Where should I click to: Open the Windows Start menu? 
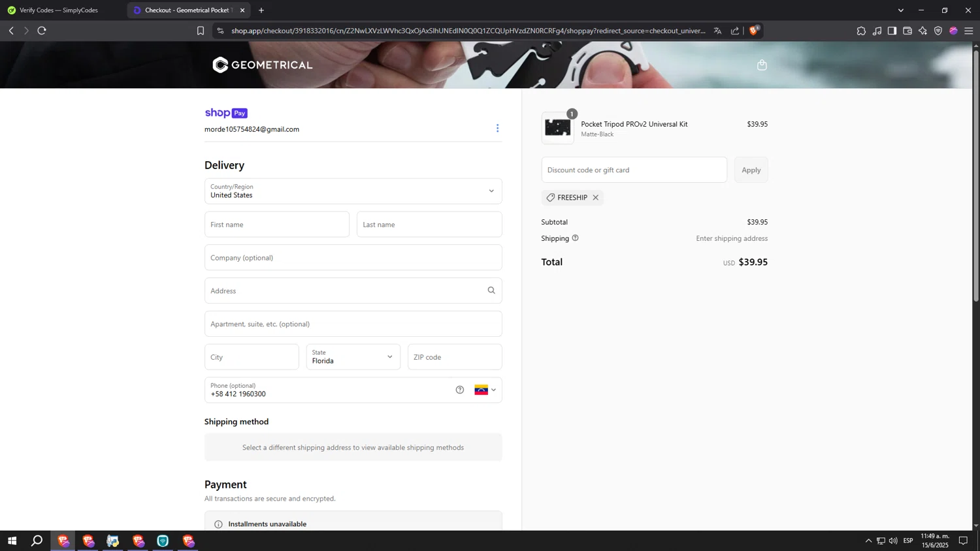click(x=12, y=541)
